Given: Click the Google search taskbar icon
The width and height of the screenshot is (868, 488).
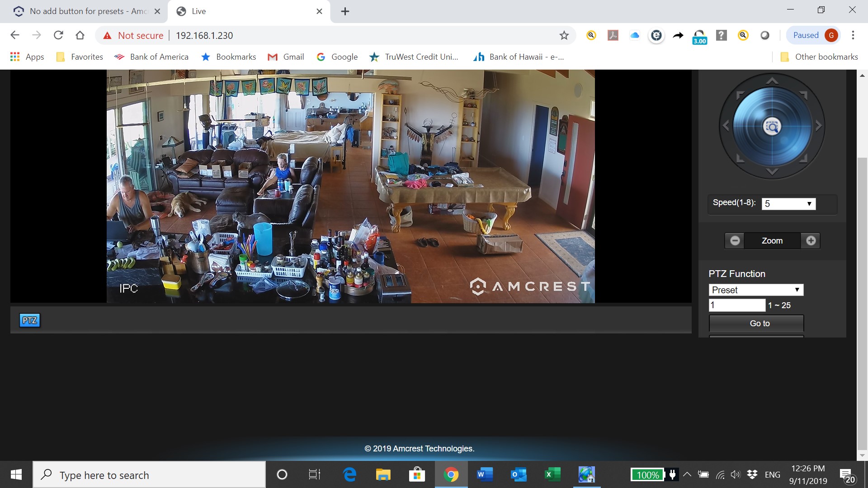Looking at the screenshot, I should click(x=451, y=475).
